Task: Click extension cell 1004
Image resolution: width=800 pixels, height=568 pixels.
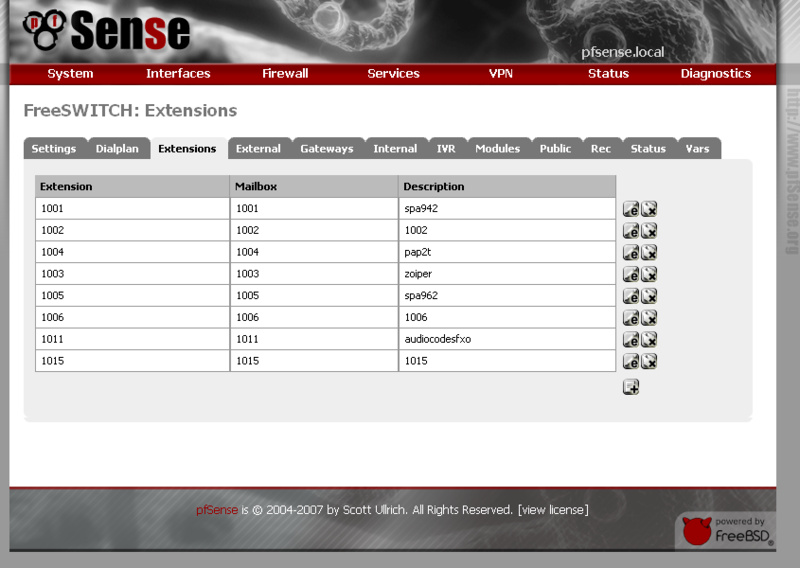Action: (x=132, y=252)
